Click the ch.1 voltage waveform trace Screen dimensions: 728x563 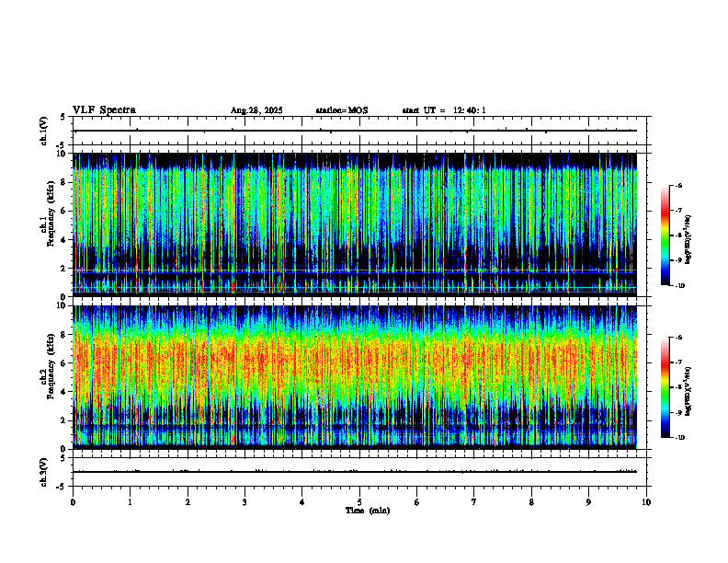tap(355, 131)
